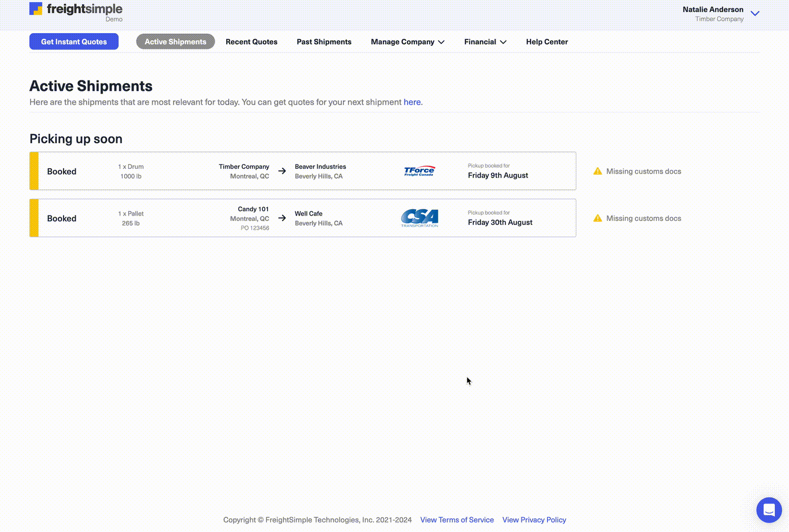Click warning icon on Drum shipment
Image resolution: width=789 pixels, height=532 pixels.
pos(598,171)
